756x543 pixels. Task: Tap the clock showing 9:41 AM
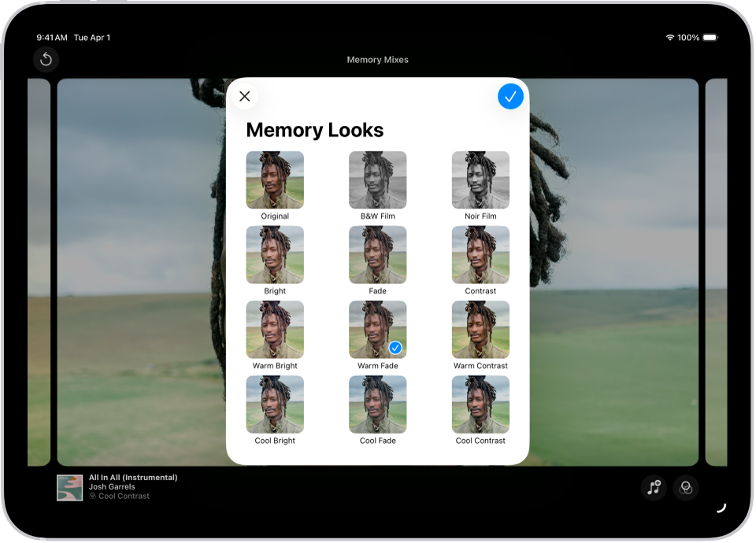(x=52, y=37)
